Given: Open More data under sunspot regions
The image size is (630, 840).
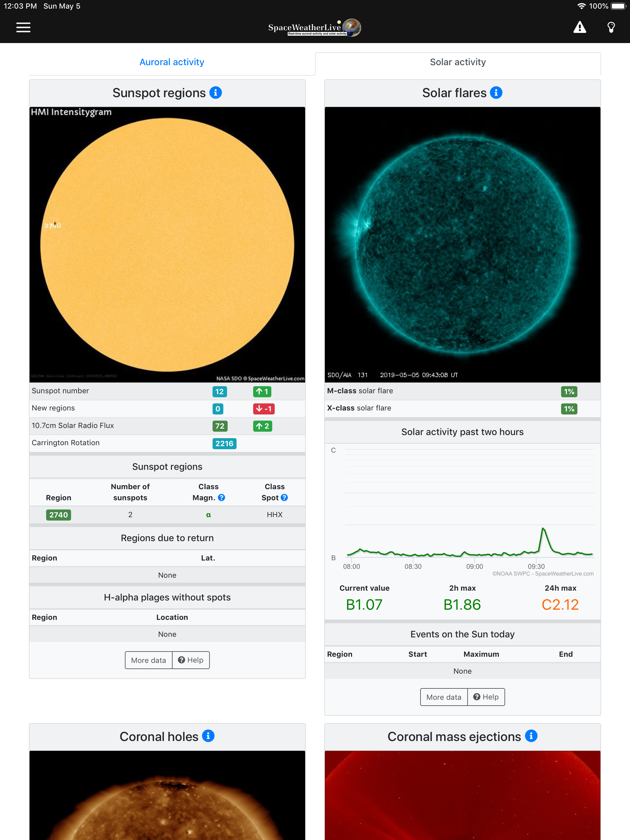Looking at the screenshot, I should pyautogui.click(x=149, y=660).
